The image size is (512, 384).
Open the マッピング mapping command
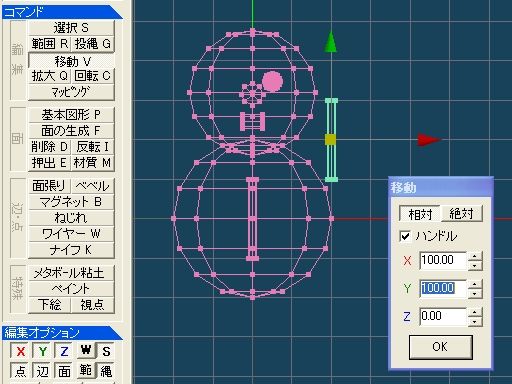pos(71,92)
